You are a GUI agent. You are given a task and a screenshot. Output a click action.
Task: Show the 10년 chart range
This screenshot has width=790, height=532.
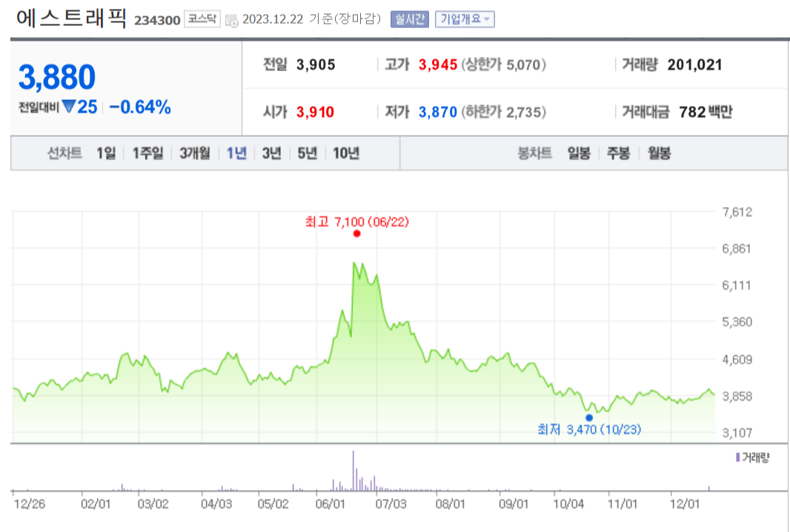point(345,153)
